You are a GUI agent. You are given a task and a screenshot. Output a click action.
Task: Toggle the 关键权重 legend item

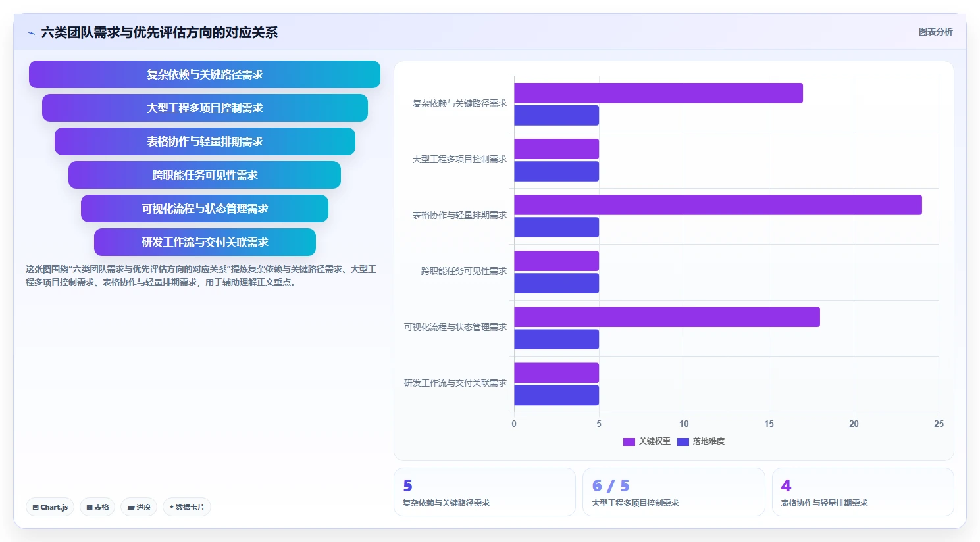coord(647,441)
